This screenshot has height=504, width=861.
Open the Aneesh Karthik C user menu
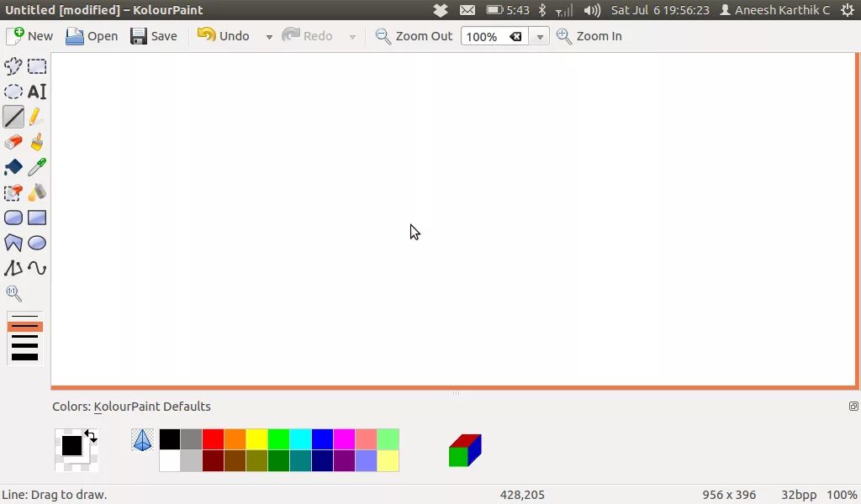774,10
